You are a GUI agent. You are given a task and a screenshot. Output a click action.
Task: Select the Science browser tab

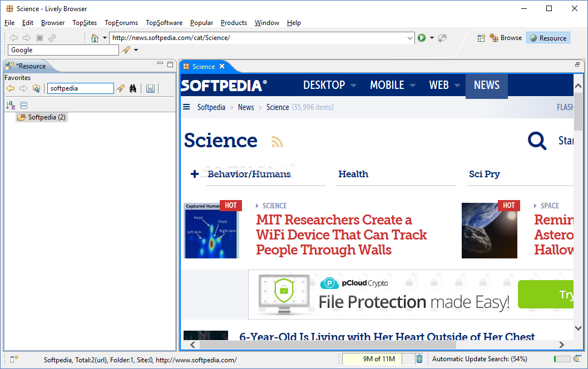[204, 66]
